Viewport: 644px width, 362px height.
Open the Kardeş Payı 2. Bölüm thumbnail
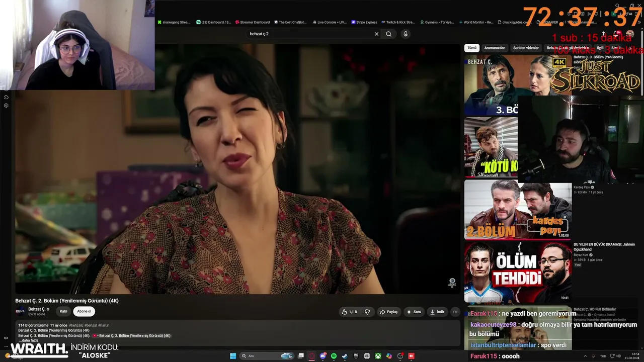[518, 210]
